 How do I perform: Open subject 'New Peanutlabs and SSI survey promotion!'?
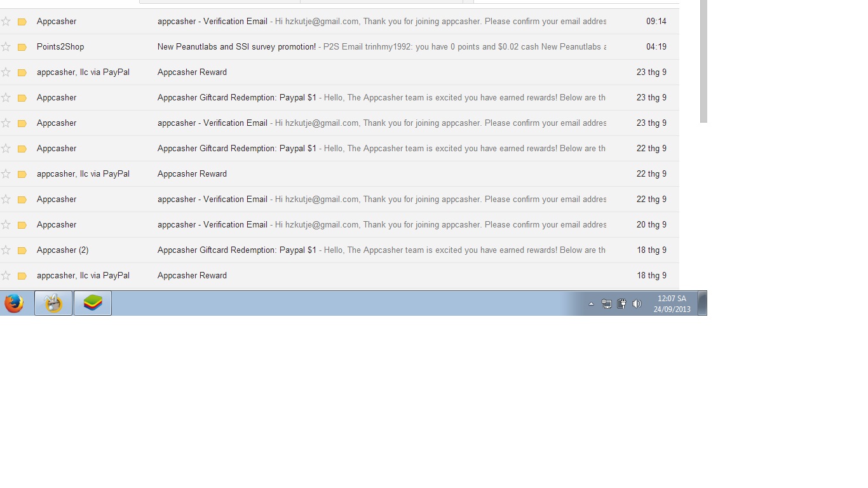(x=236, y=46)
